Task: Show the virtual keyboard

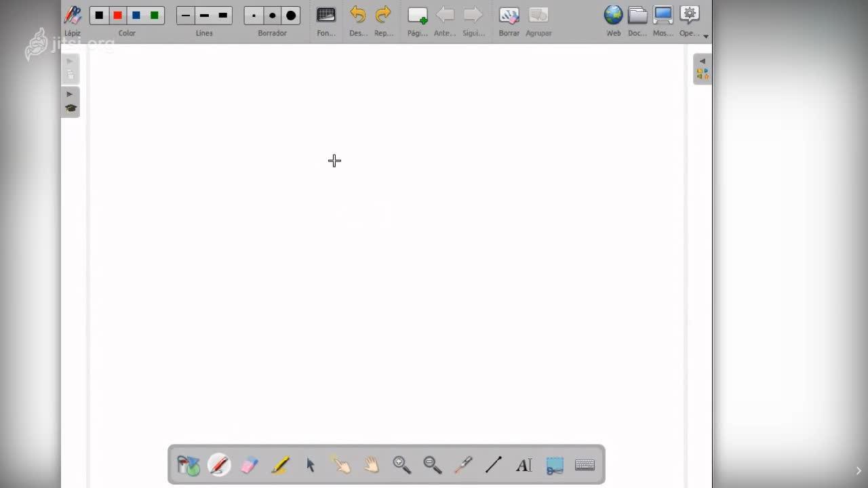Action: pyautogui.click(x=585, y=465)
